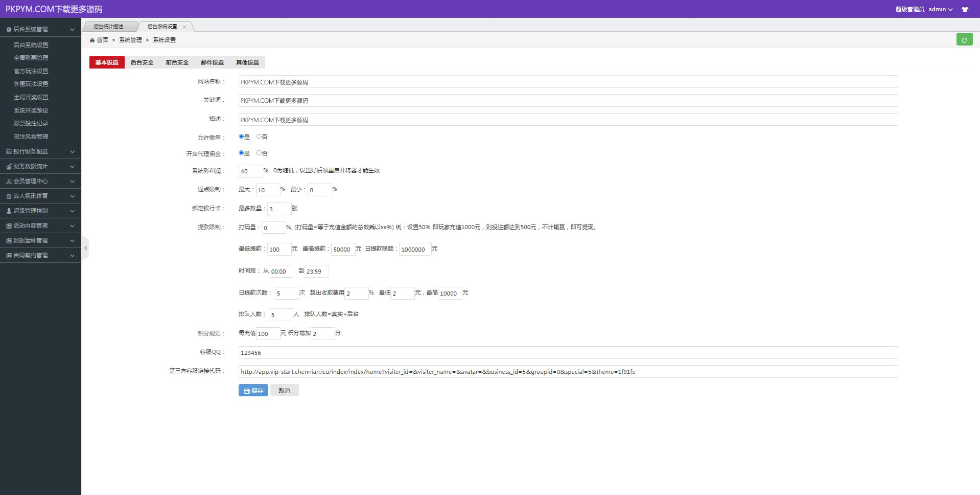This screenshot has width=980, height=495.
Task: Click the 日提款限额 amount field
Action: pyautogui.click(x=415, y=249)
